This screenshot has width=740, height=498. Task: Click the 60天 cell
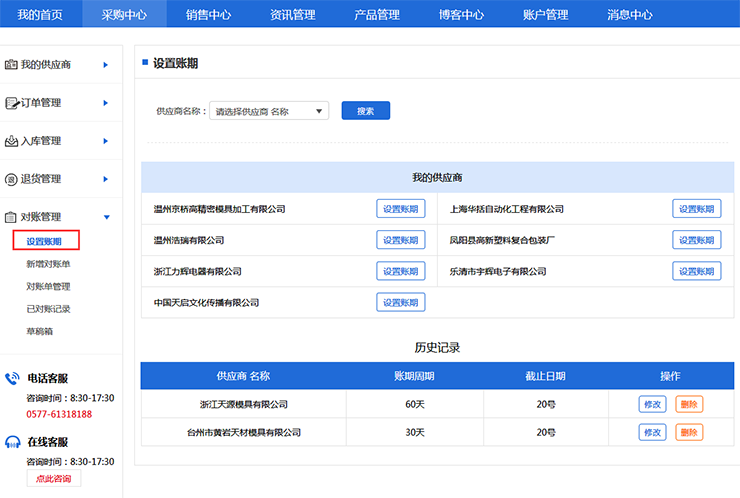coord(415,404)
